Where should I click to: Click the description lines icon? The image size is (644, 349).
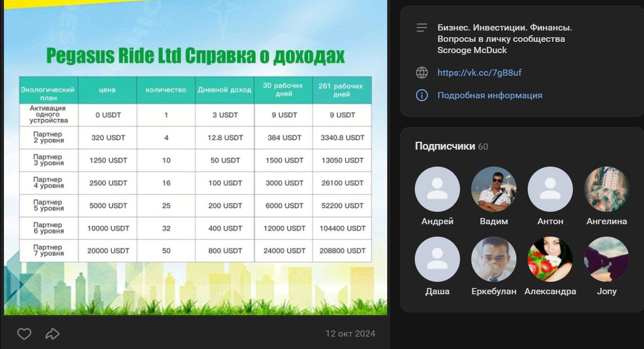pos(422,28)
